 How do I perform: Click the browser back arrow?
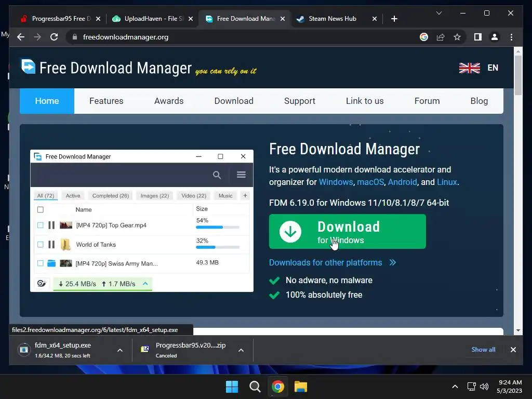point(21,37)
